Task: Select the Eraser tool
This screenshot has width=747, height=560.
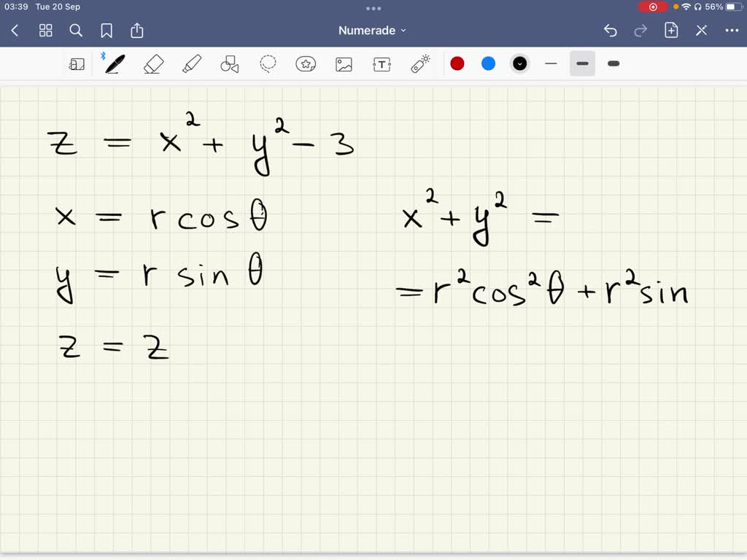Action: pyautogui.click(x=153, y=63)
